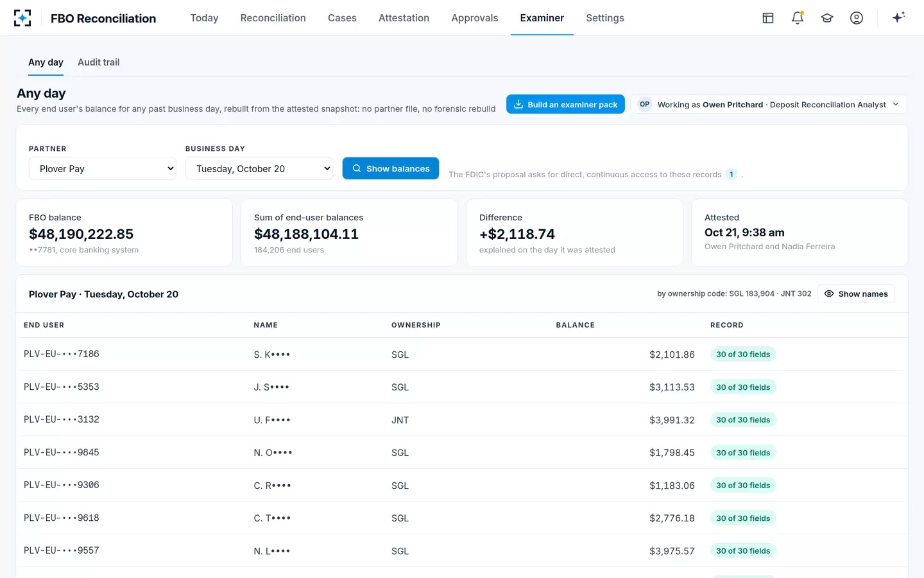The height and width of the screenshot is (578, 924).
Task: Click the OP avatar badge
Action: pyautogui.click(x=644, y=104)
